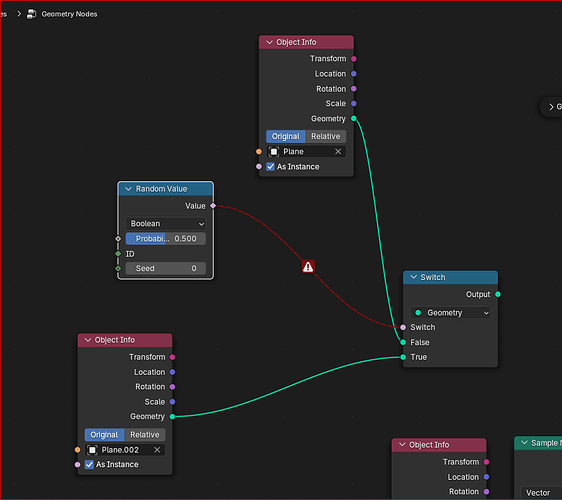Select Relative in the Plane.002 Object Info node

[x=145, y=435]
